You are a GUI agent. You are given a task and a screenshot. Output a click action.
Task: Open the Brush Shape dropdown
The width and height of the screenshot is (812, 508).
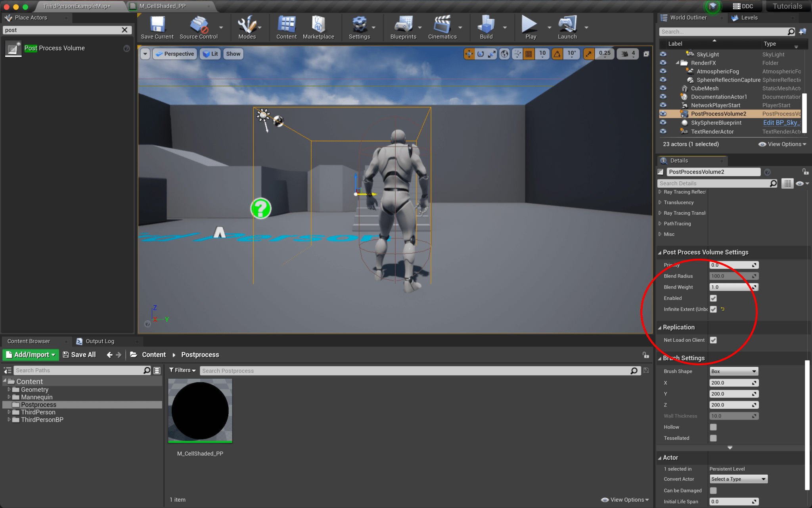(x=733, y=371)
